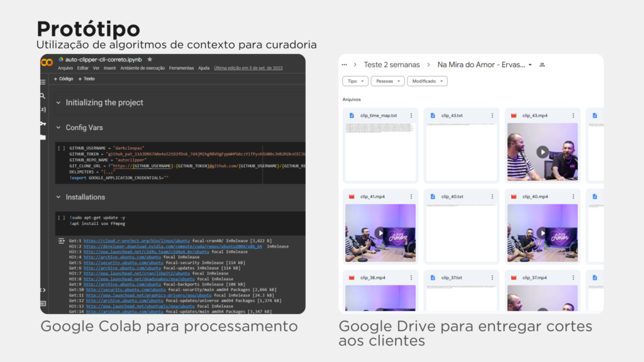This screenshot has height=362, width=644.
Task: Open the files folder icon in sidebar
Action: click(x=43, y=136)
